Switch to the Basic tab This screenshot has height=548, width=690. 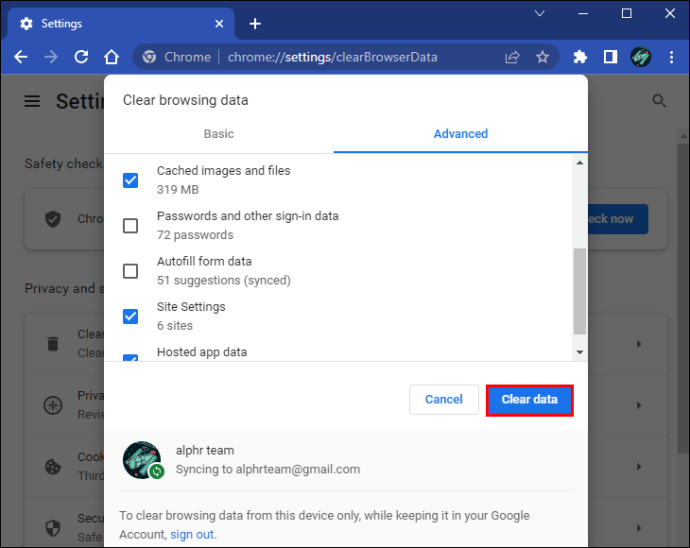219,134
